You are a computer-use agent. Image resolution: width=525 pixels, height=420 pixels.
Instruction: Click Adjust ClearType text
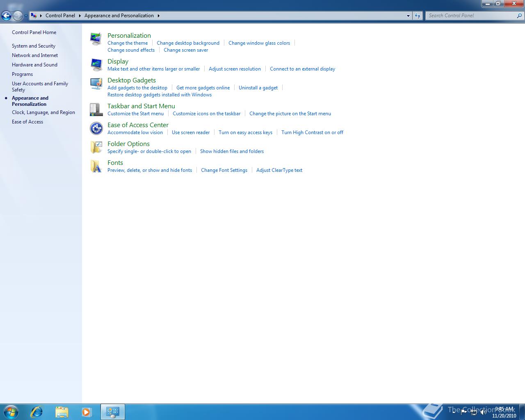[279, 170]
